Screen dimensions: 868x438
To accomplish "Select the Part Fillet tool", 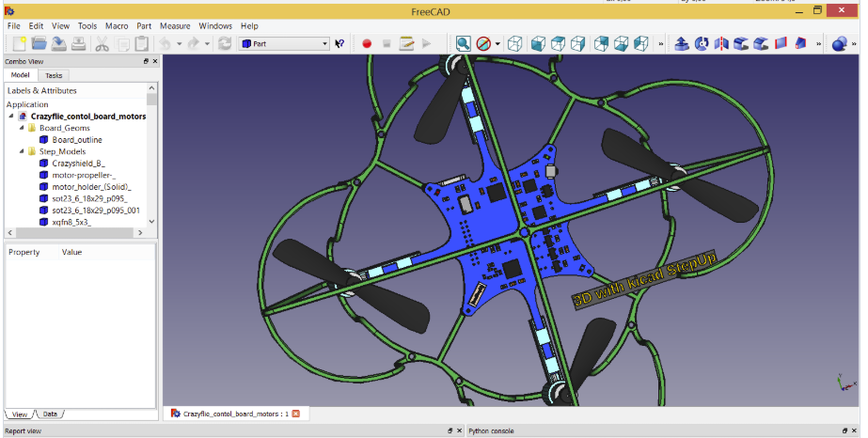I will tap(741, 43).
